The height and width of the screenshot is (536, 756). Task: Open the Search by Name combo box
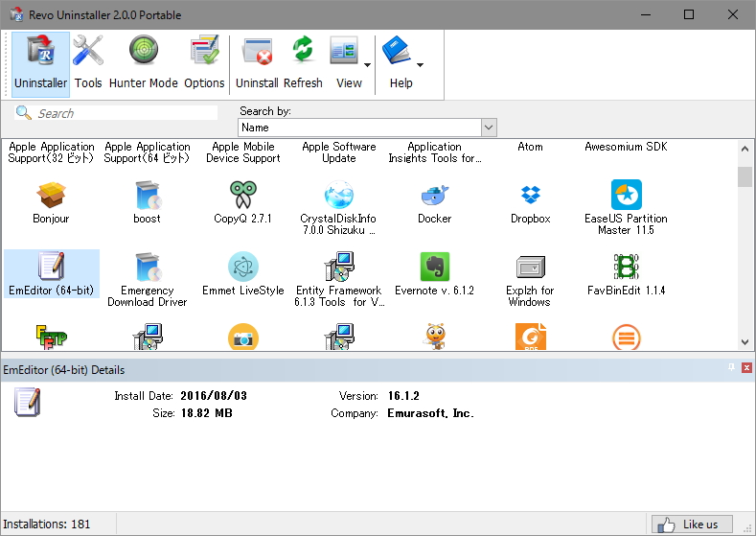pyautogui.click(x=367, y=128)
